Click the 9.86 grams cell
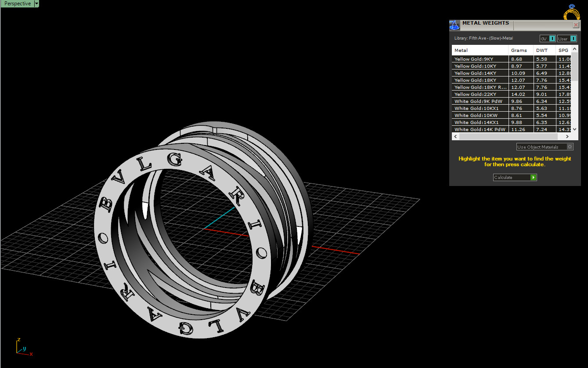 521,101
